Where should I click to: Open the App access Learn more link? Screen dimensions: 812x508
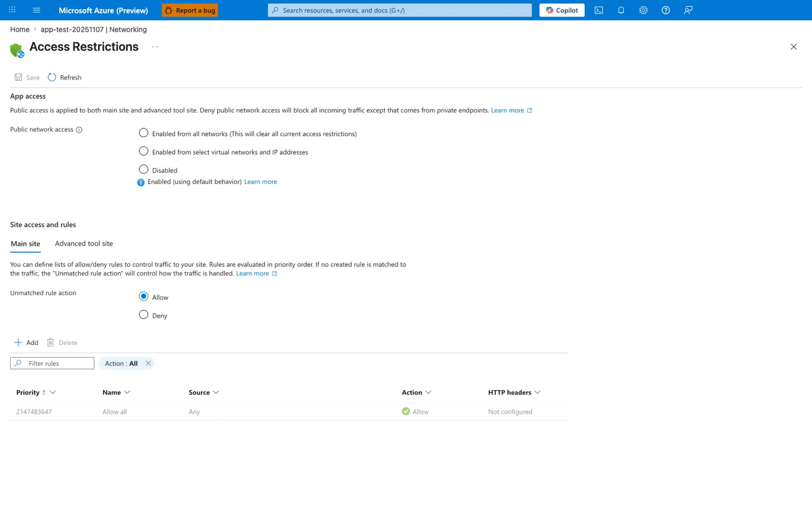pos(511,110)
